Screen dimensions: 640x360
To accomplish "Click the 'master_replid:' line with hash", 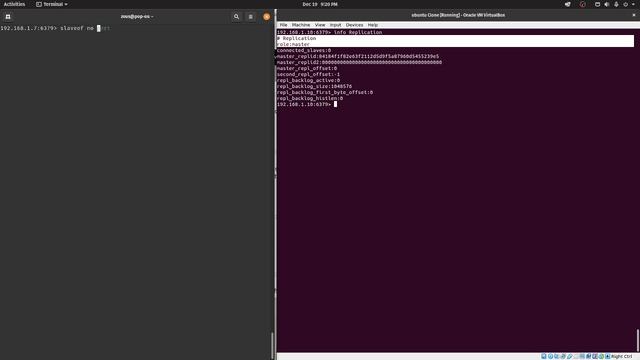I will [x=358, y=56].
